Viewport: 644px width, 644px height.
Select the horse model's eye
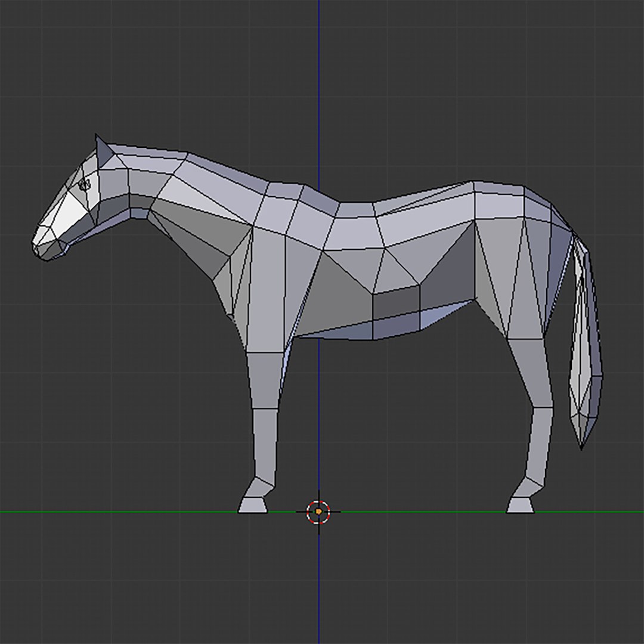(85, 185)
